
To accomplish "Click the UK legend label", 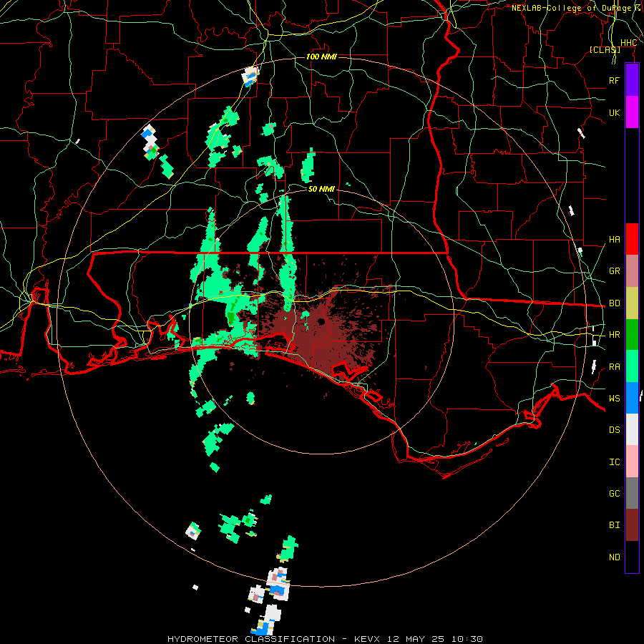I will coord(614,112).
